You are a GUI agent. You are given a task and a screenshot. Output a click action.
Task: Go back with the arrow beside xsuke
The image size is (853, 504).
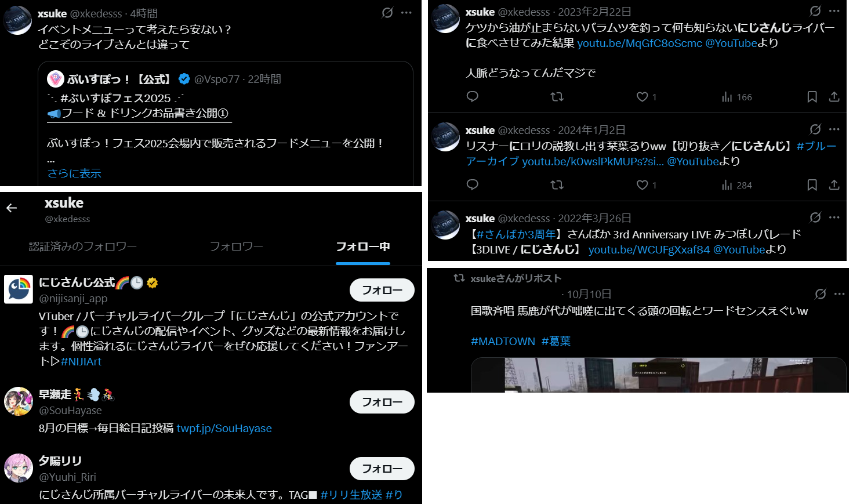[x=12, y=208]
